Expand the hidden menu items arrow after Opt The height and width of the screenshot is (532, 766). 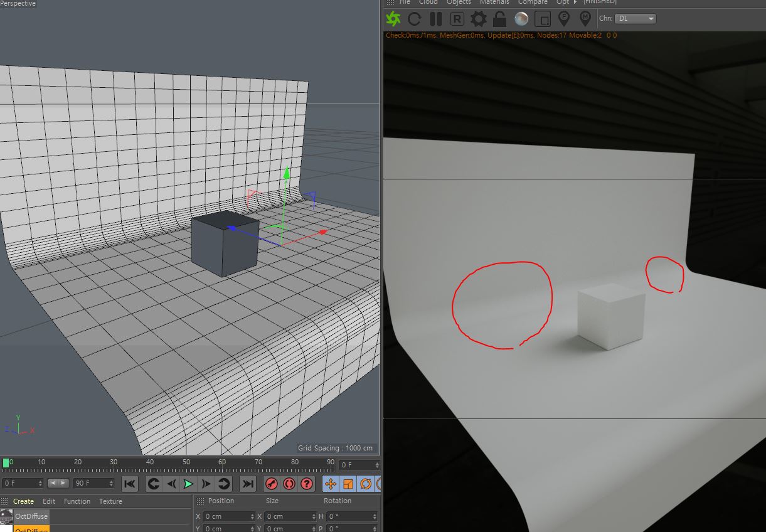pos(575,3)
